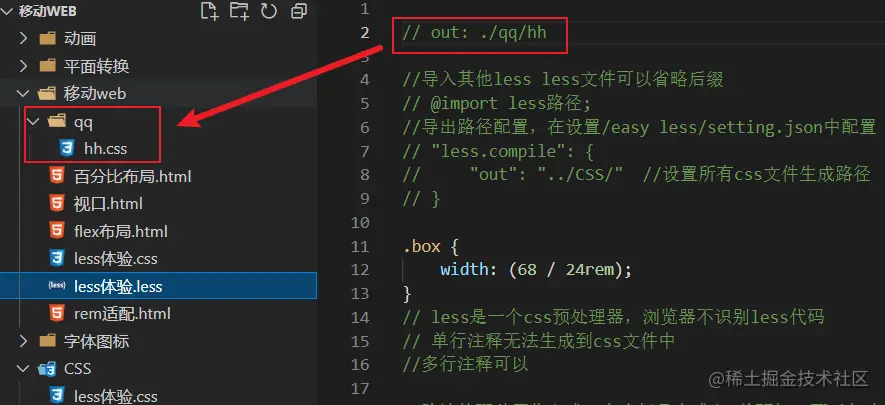Click the open-folder icon next to qq
The image size is (885, 405).
tap(58, 121)
